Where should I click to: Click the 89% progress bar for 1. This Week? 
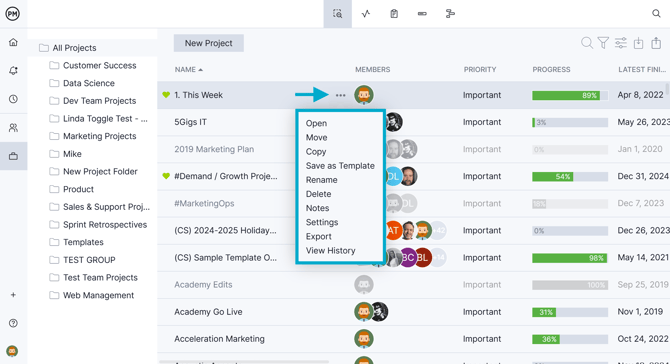570,95
